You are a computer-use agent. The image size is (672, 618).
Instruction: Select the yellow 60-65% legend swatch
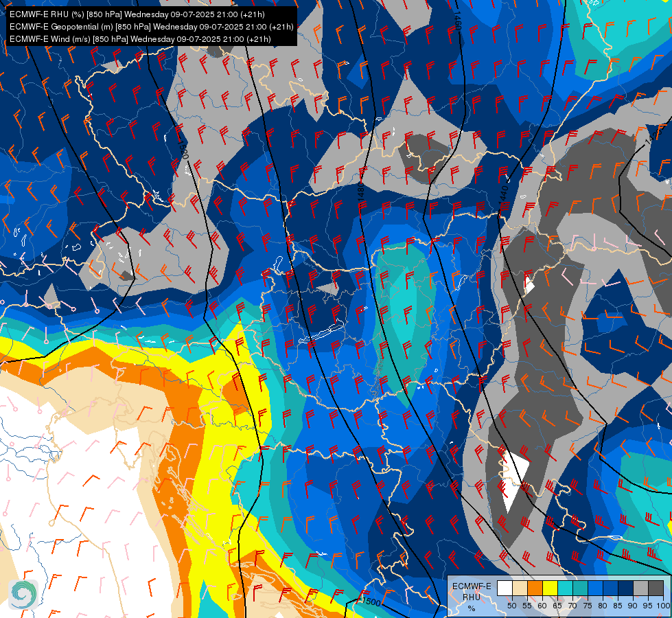pyautogui.click(x=551, y=588)
